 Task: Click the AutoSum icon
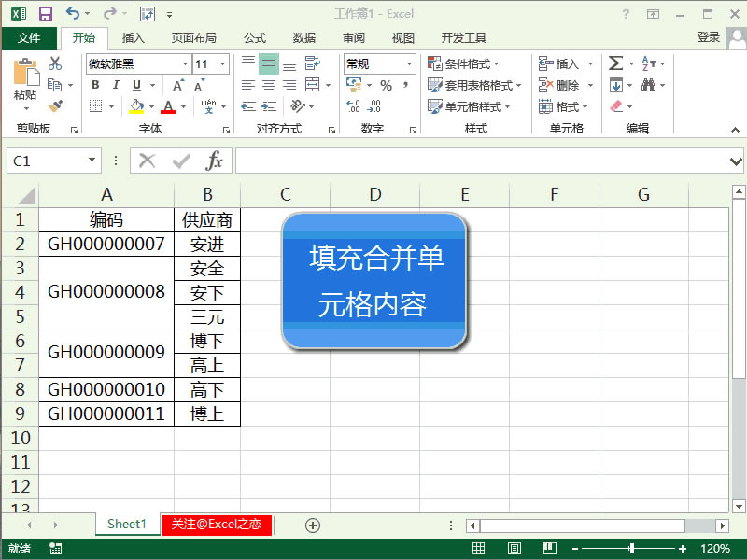click(616, 62)
